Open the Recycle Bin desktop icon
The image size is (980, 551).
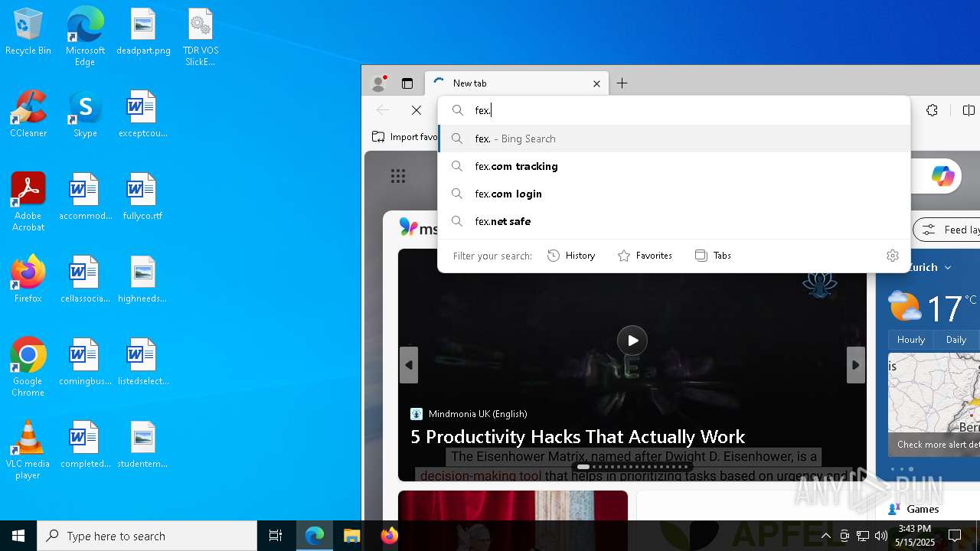pyautogui.click(x=28, y=32)
